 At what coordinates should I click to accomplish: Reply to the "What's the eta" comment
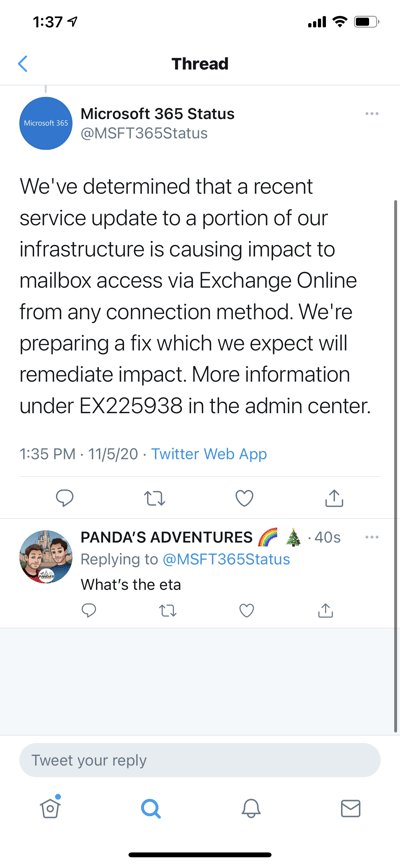[x=89, y=610]
